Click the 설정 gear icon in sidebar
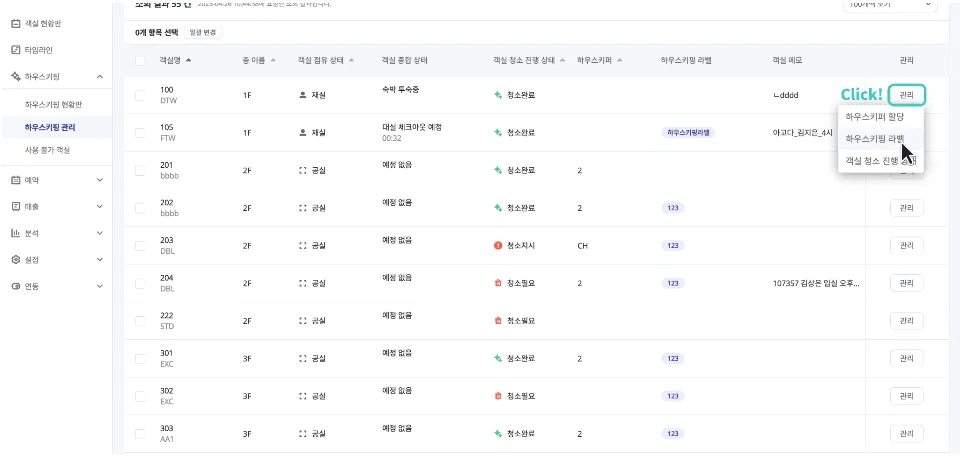Image resolution: width=960 pixels, height=456 pixels. coord(16,259)
